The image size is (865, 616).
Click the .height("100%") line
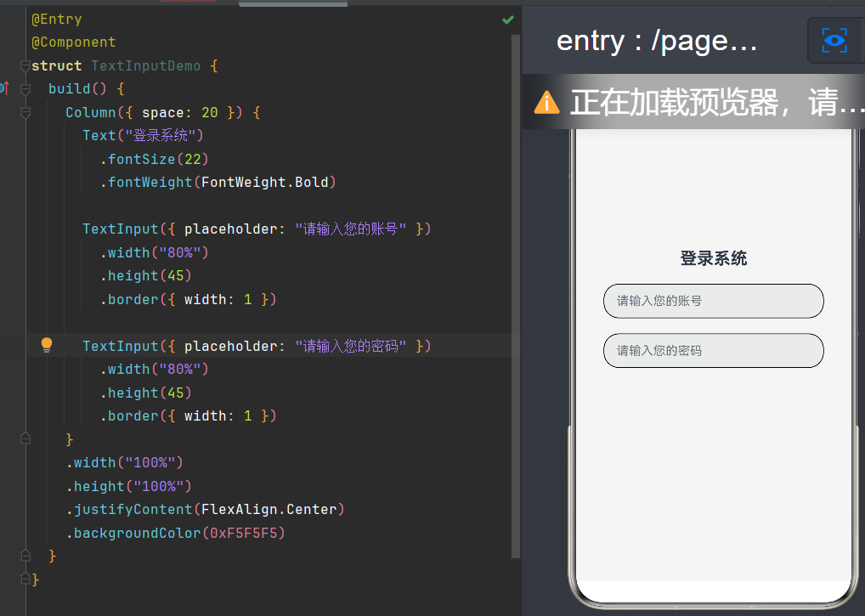coord(128,486)
